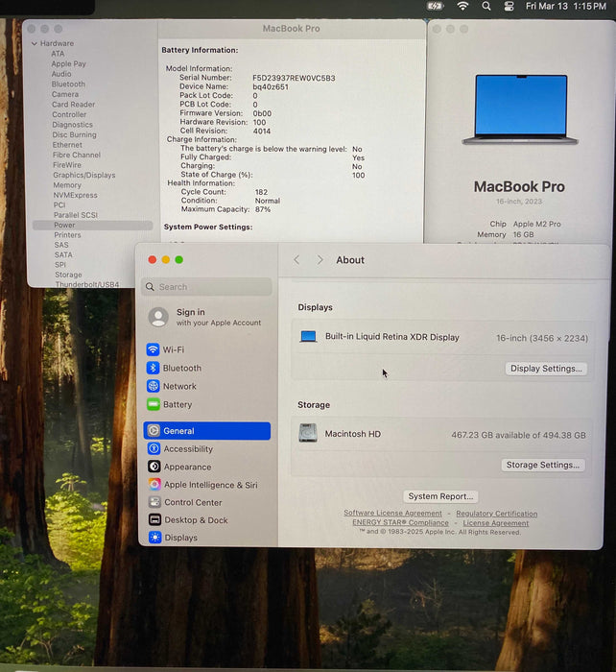Click the Macintosh HD drive icon
The image size is (616, 672).
point(308,433)
